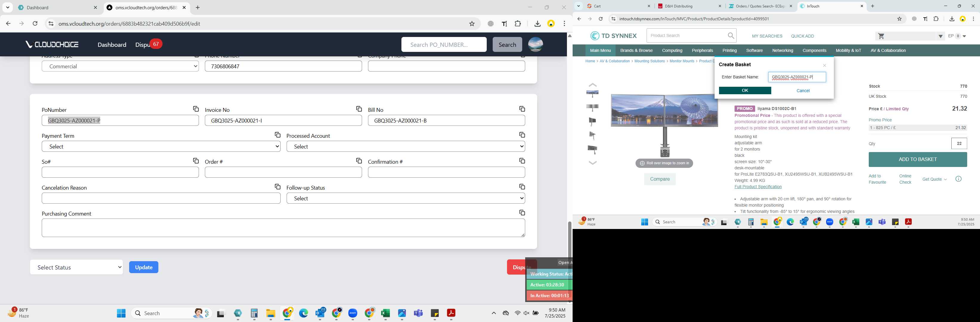The height and width of the screenshot is (322, 980).
Task: Expand the Get Quote dropdown
Action: point(934,179)
